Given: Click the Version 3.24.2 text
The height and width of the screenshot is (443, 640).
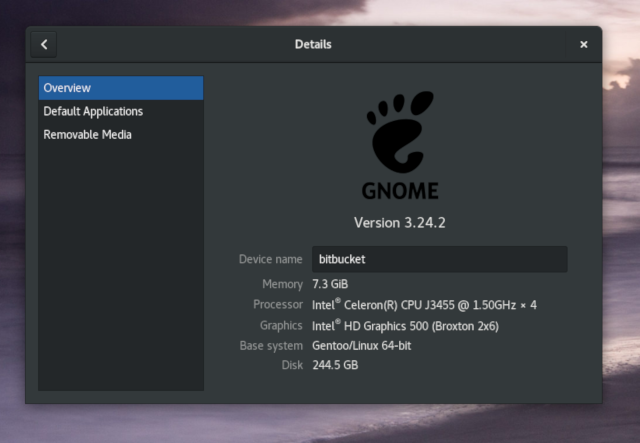Looking at the screenshot, I should tap(400, 223).
